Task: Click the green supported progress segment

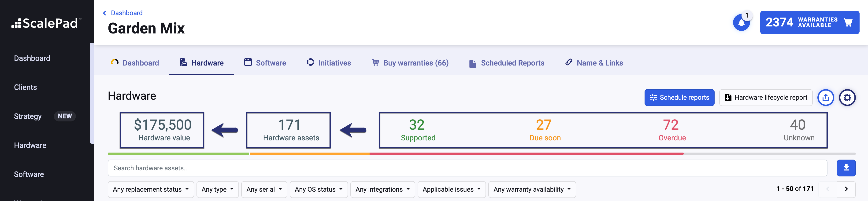Action: [178, 153]
